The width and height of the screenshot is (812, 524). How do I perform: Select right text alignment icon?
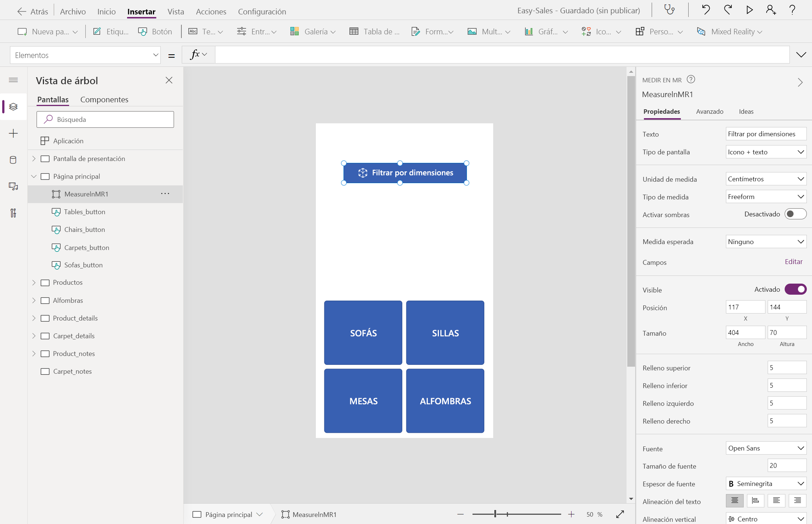[798, 500]
